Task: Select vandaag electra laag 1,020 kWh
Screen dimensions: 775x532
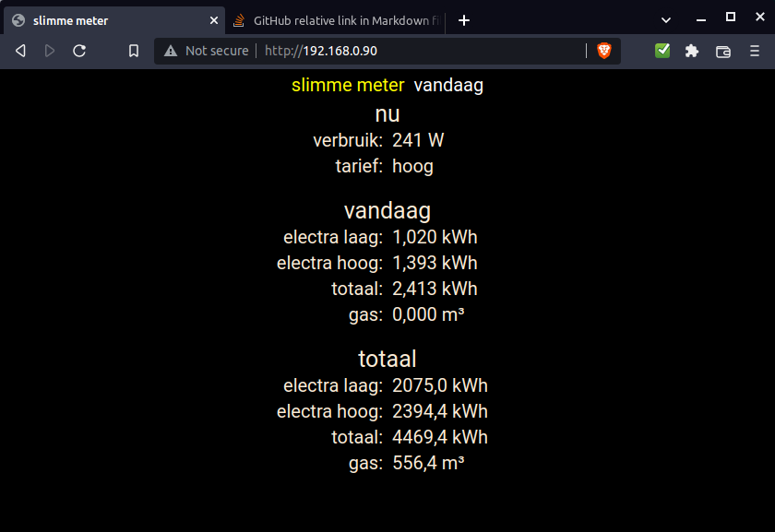Action: click(x=435, y=237)
